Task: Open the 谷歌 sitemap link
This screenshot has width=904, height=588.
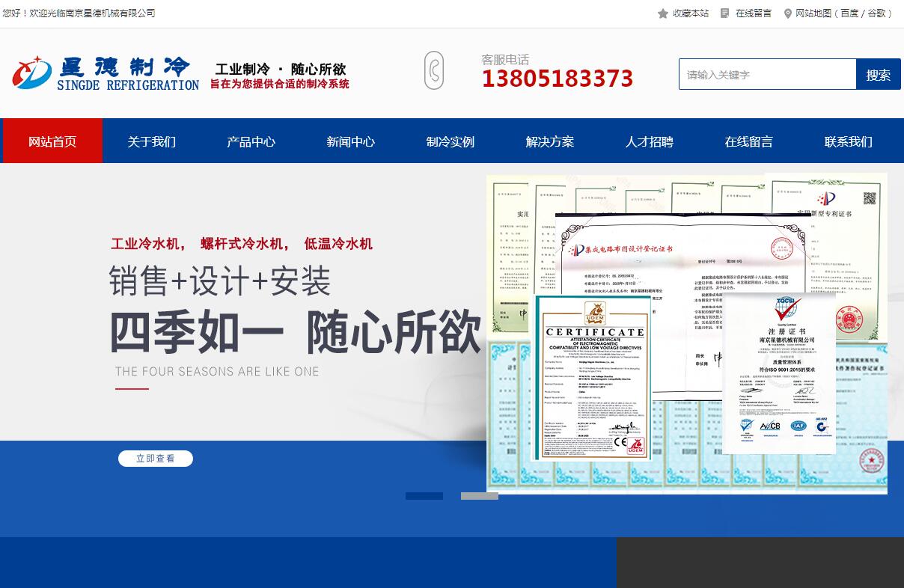Action: (877, 13)
